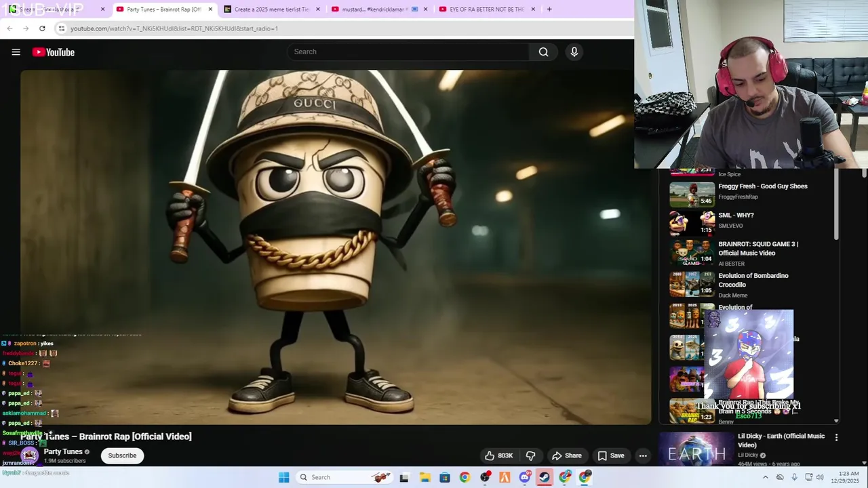Go forward with the browser forward arrow

click(x=26, y=28)
